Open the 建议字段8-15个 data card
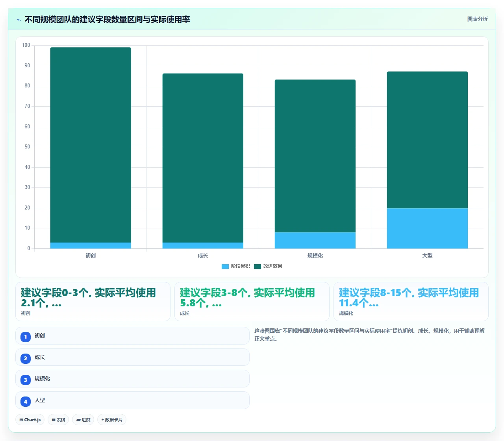 click(x=411, y=302)
